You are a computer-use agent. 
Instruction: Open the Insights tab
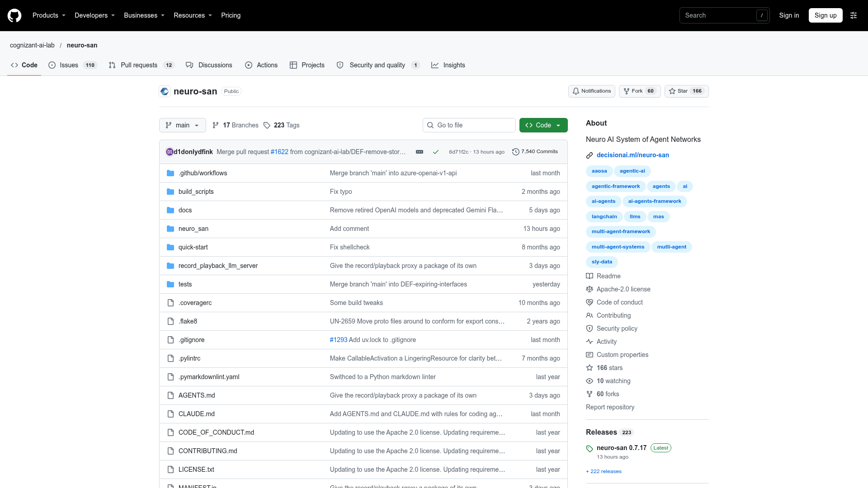pyautogui.click(x=448, y=65)
